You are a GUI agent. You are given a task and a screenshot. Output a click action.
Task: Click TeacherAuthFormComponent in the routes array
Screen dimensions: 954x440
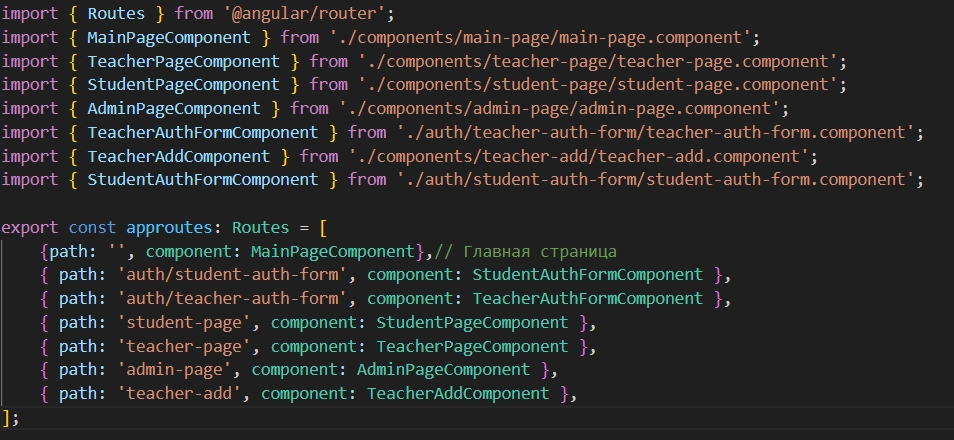(587, 299)
